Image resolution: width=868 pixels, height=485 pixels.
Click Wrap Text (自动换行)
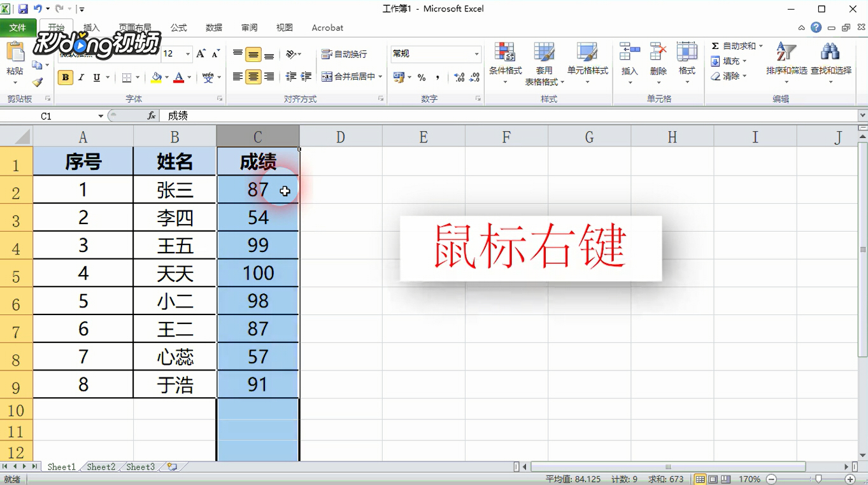click(x=345, y=54)
